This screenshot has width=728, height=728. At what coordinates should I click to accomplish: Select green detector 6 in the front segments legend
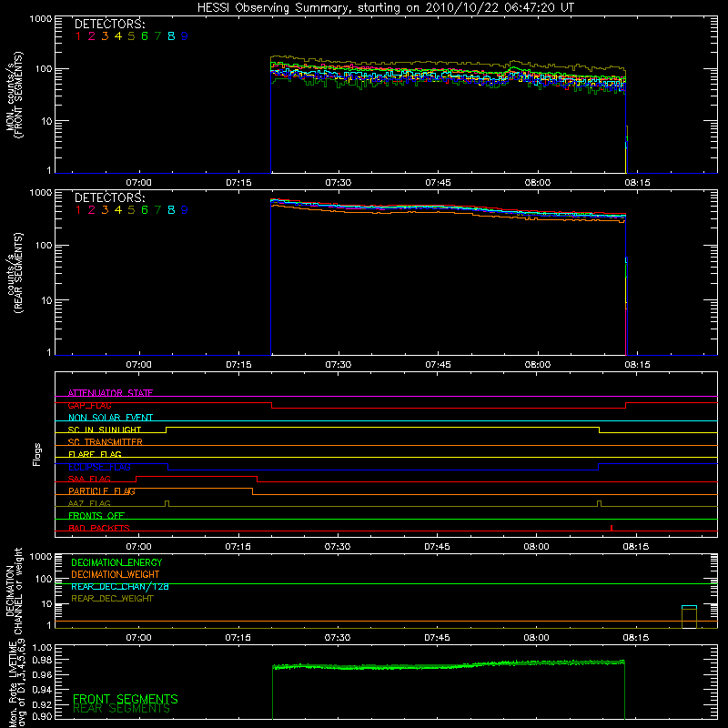click(145, 36)
